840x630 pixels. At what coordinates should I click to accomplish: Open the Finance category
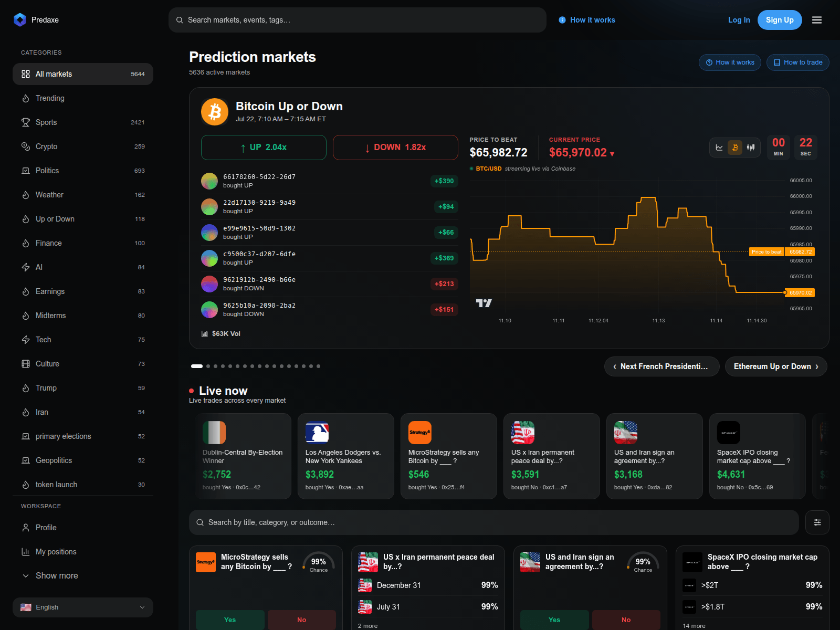83,243
